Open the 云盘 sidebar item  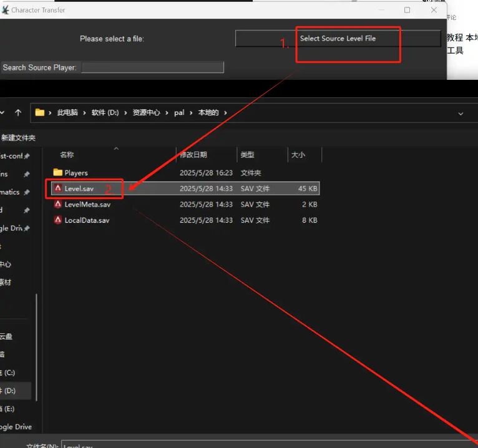tap(6, 336)
